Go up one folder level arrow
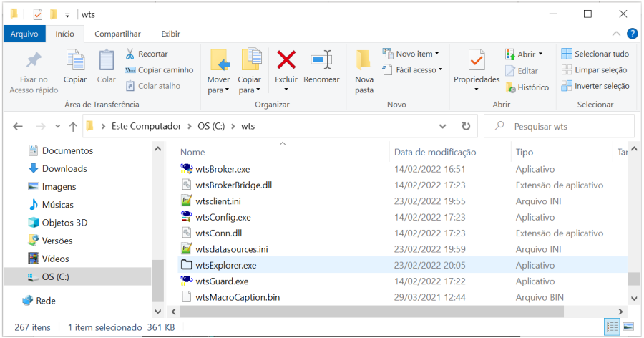 point(73,126)
